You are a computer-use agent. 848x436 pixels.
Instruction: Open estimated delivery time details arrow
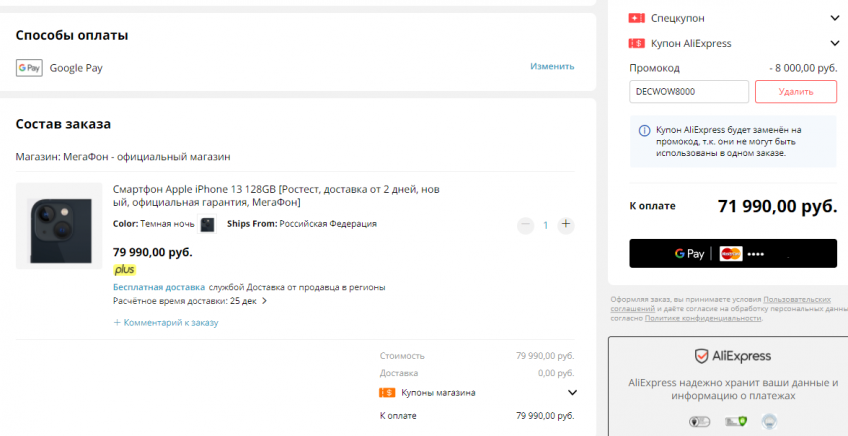(x=264, y=301)
